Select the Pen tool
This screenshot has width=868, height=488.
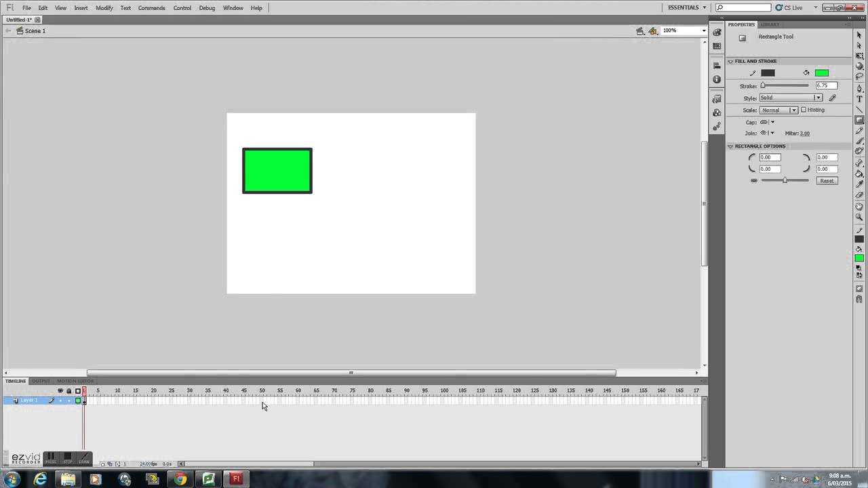(859, 88)
